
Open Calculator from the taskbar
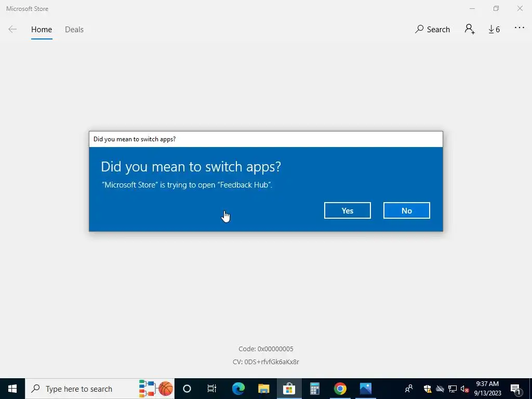pyautogui.click(x=314, y=389)
